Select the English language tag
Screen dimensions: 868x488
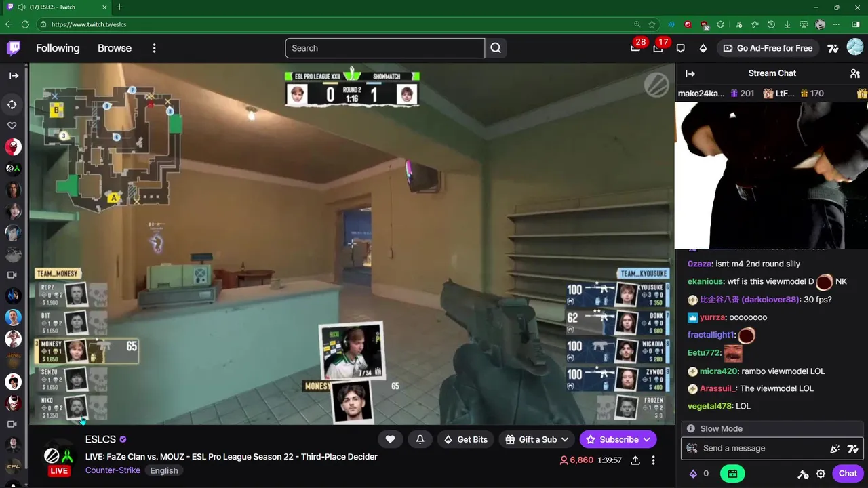pyautogui.click(x=164, y=470)
